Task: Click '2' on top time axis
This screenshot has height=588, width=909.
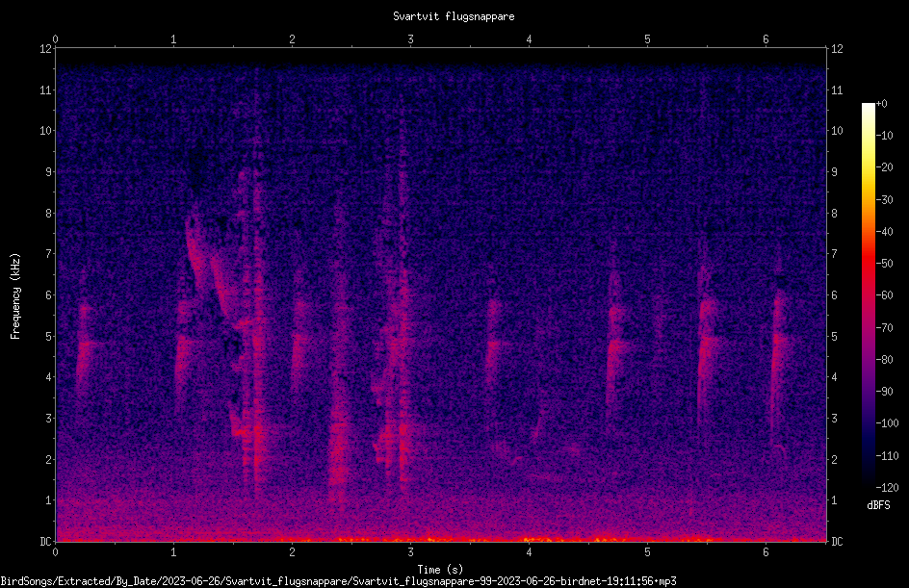Action: click(292, 39)
